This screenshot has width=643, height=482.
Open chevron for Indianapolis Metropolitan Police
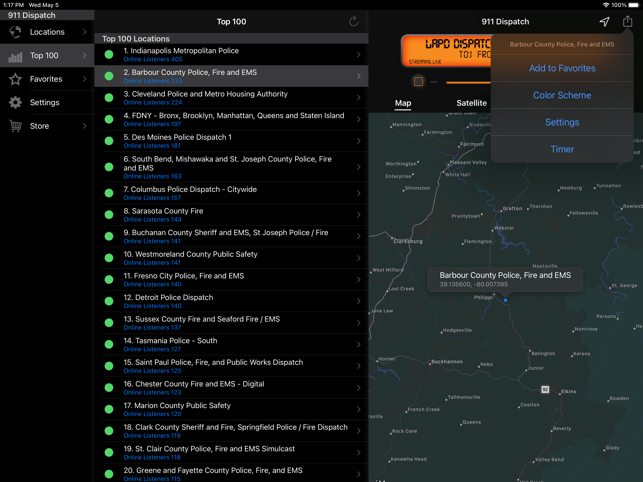coord(358,55)
